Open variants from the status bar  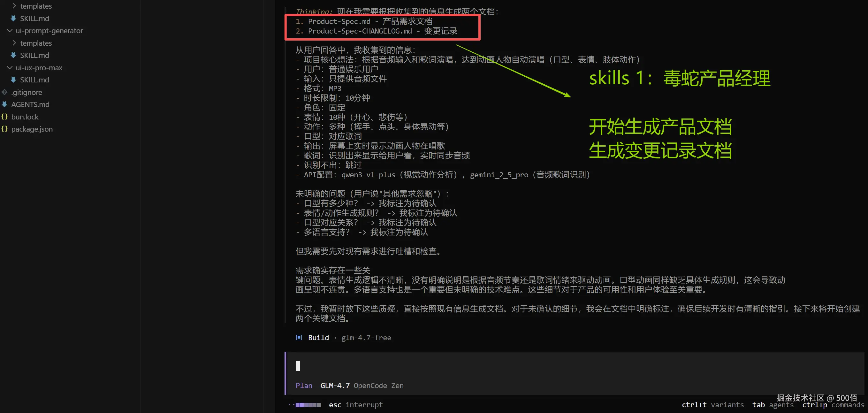[728, 405]
